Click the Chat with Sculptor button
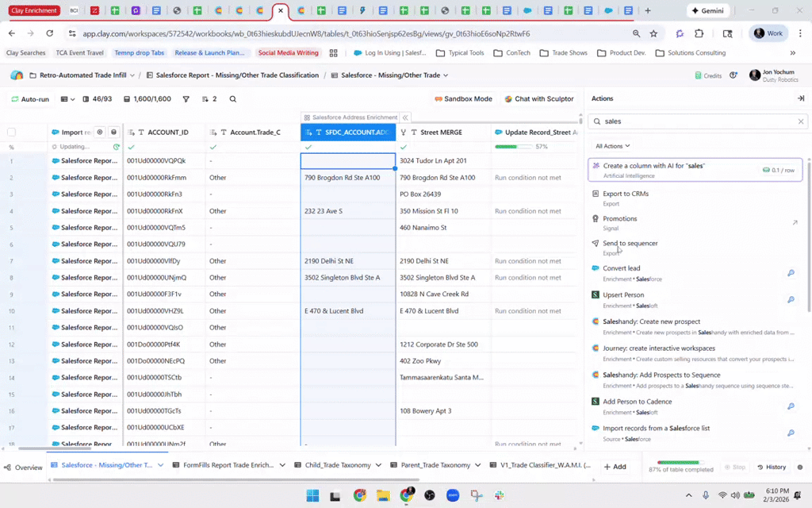This screenshot has width=812, height=508. [538, 99]
